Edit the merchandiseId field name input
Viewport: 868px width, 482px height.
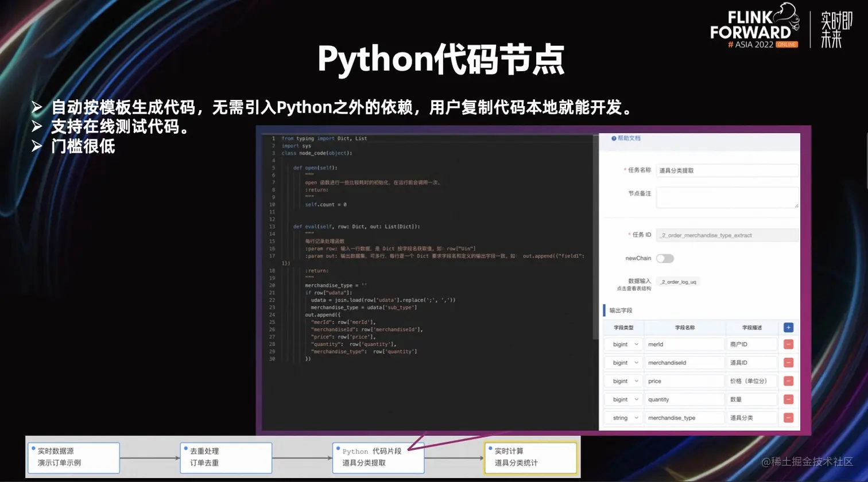point(685,363)
